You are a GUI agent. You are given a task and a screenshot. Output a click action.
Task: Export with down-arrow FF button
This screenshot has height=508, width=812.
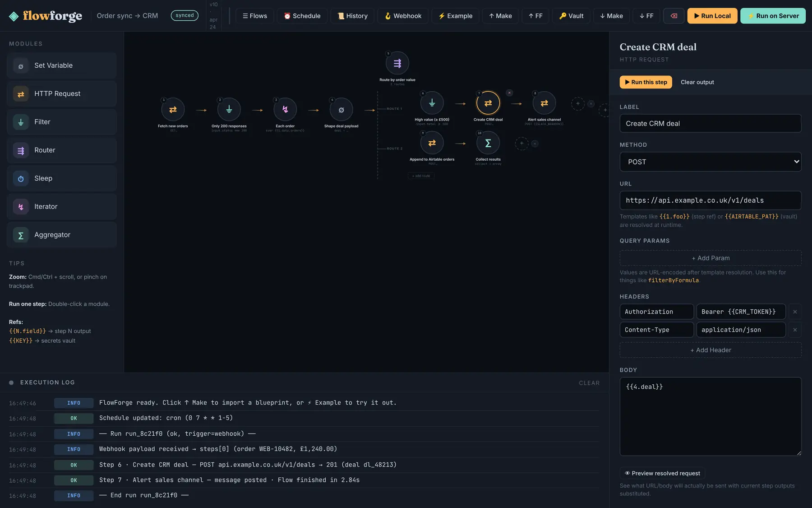(646, 16)
